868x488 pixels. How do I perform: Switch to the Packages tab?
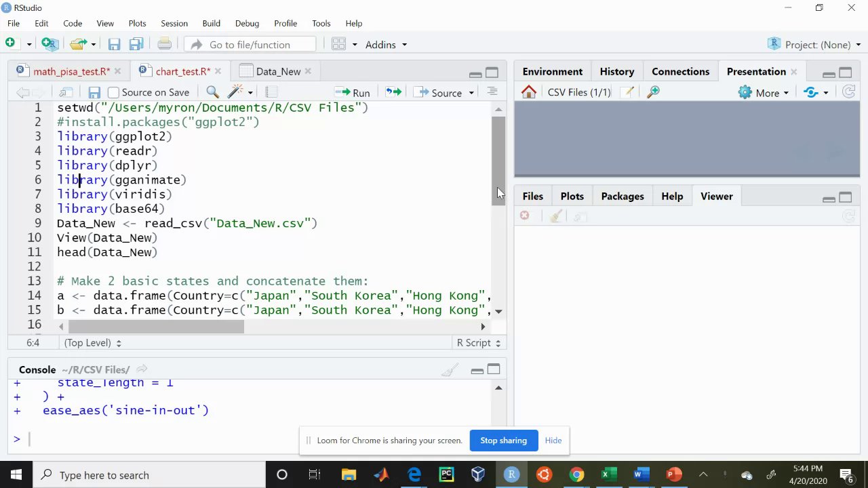[623, 196]
